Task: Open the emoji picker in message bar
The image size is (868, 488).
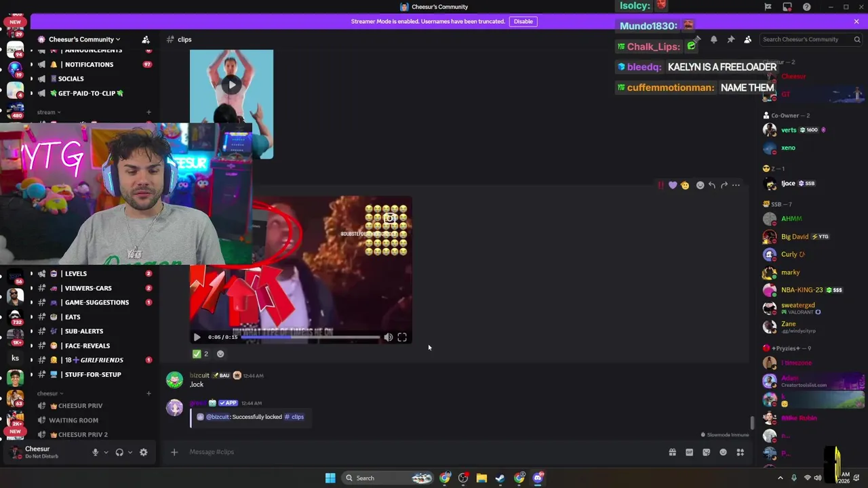Action: pos(723,452)
